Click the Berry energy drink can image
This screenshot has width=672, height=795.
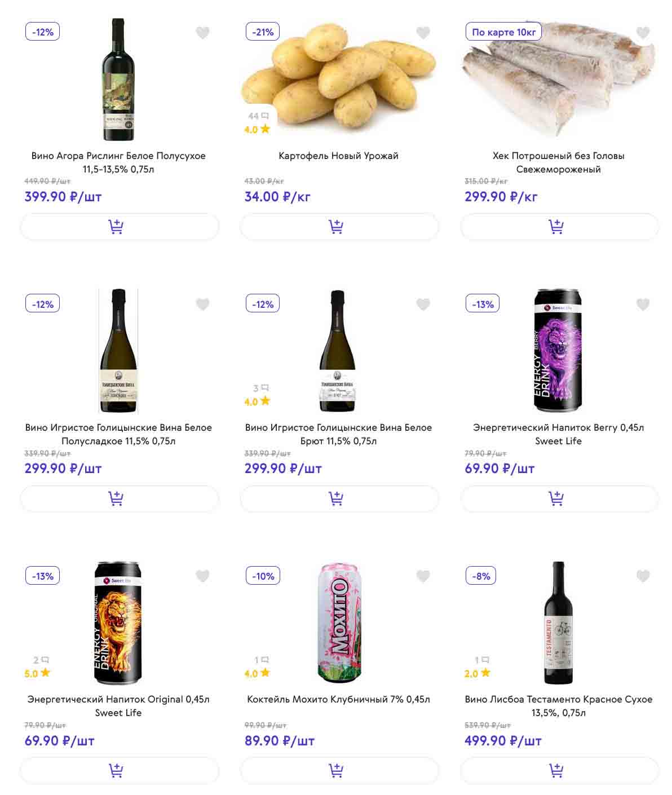(x=558, y=350)
